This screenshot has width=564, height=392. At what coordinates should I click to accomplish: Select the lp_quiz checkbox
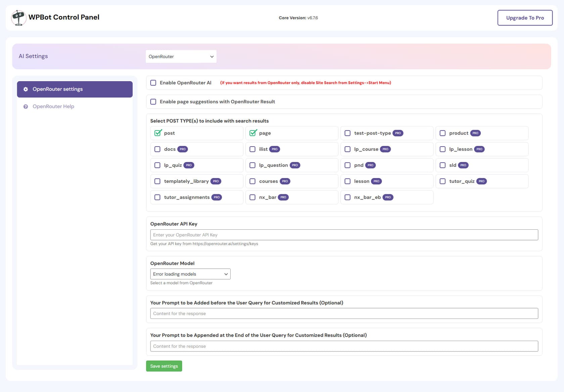[157, 165]
